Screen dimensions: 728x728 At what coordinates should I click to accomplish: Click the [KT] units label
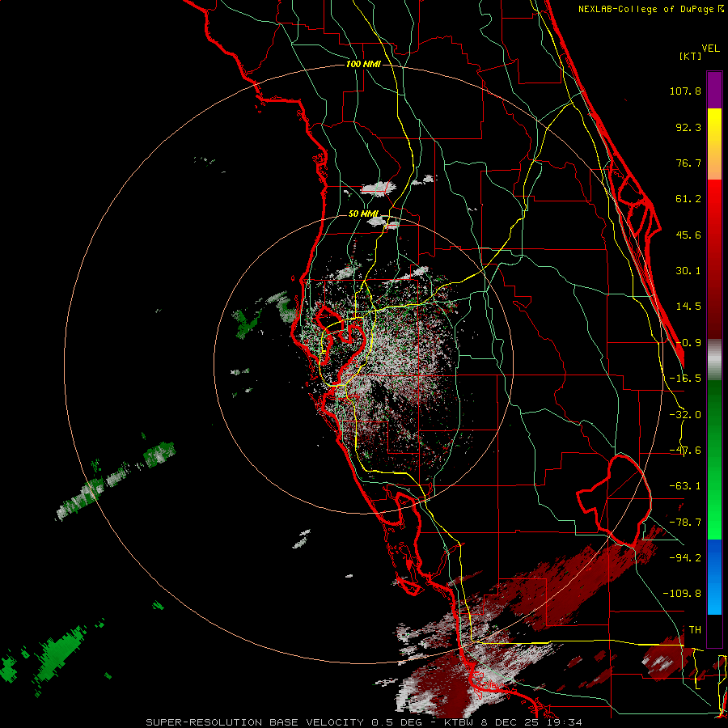point(691,56)
